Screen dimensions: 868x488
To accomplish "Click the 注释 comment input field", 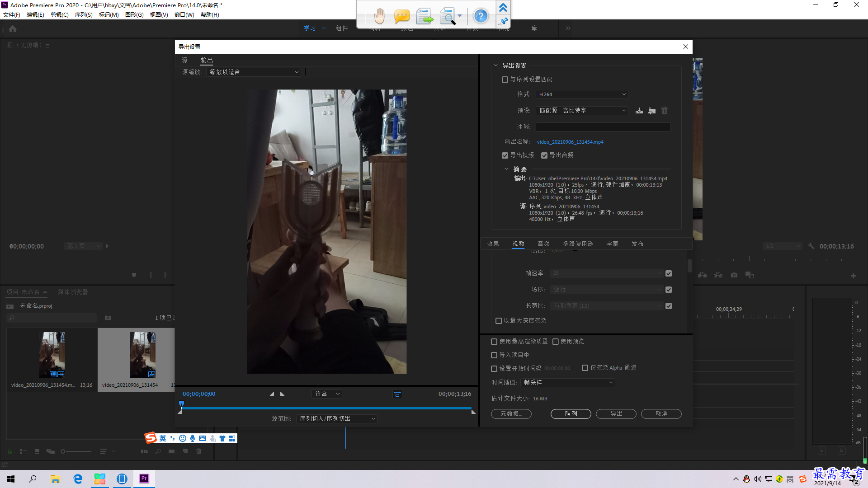I will tap(603, 127).
